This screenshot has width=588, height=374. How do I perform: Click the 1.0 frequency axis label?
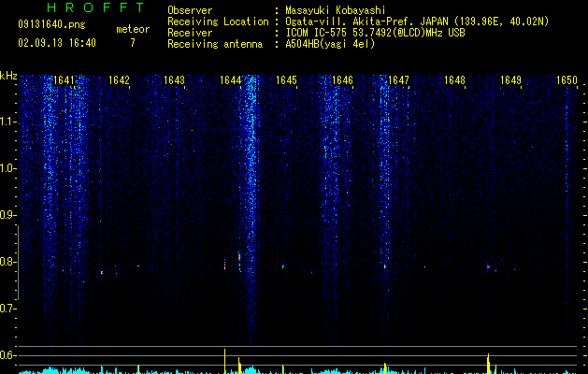click(7, 168)
